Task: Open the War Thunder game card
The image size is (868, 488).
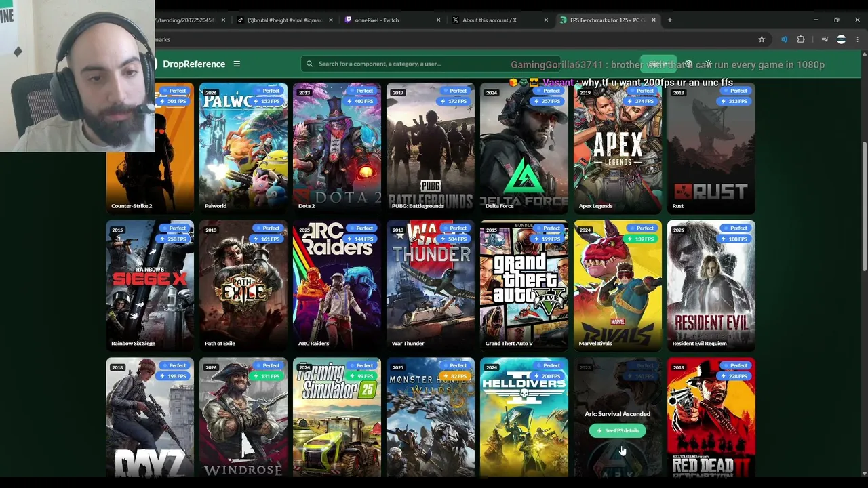Action: coord(431,286)
